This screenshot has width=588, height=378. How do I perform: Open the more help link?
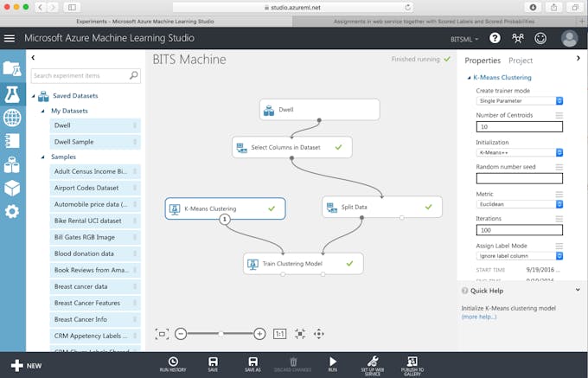(479, 317)
